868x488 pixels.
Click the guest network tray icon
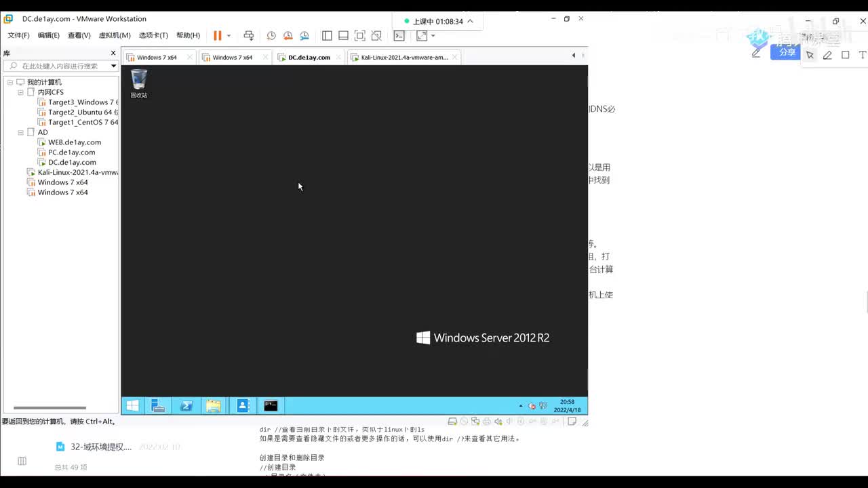tap(543, 406)
